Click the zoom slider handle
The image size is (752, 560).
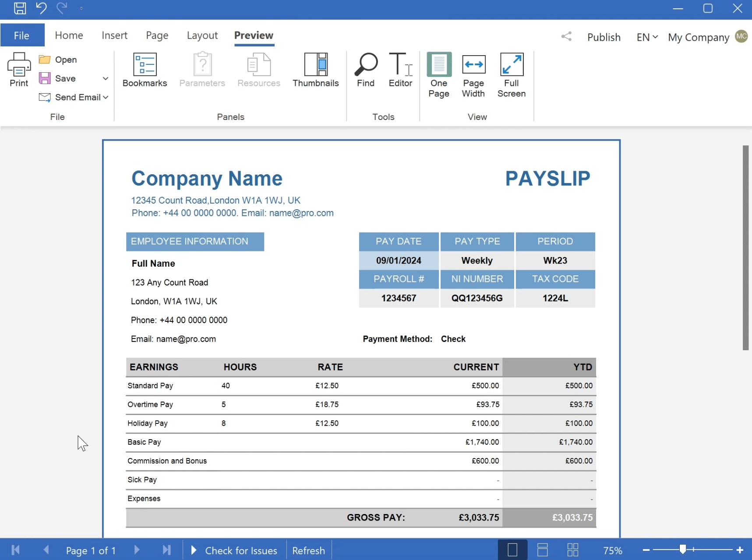click(682, 549)
